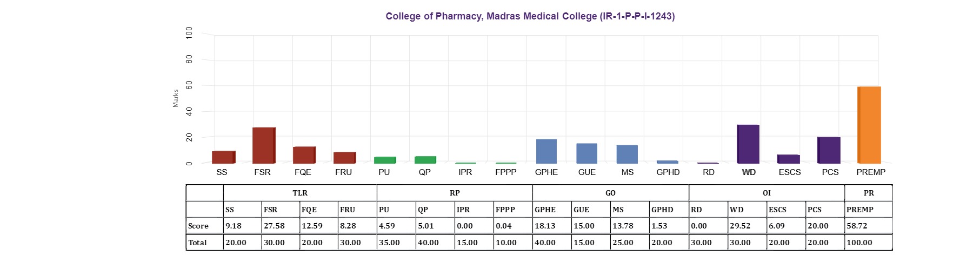Click the PREMP score cell 58.72
This screenshot has width=980, height=276.
(x=868, y=226)
